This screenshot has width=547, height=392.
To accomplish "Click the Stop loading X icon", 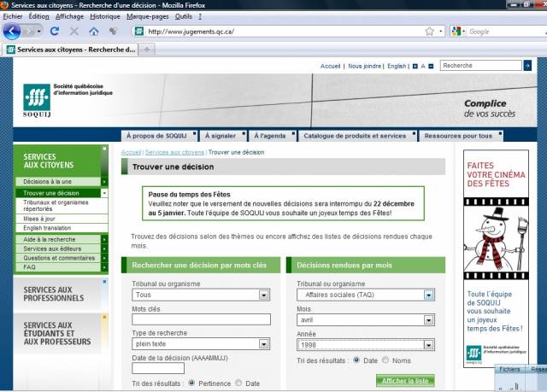I will 74,32.
